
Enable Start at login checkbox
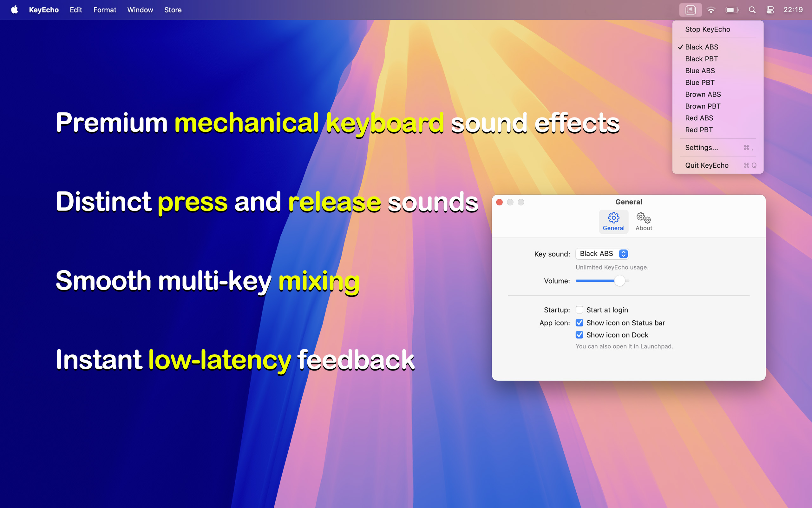[579, 310]
